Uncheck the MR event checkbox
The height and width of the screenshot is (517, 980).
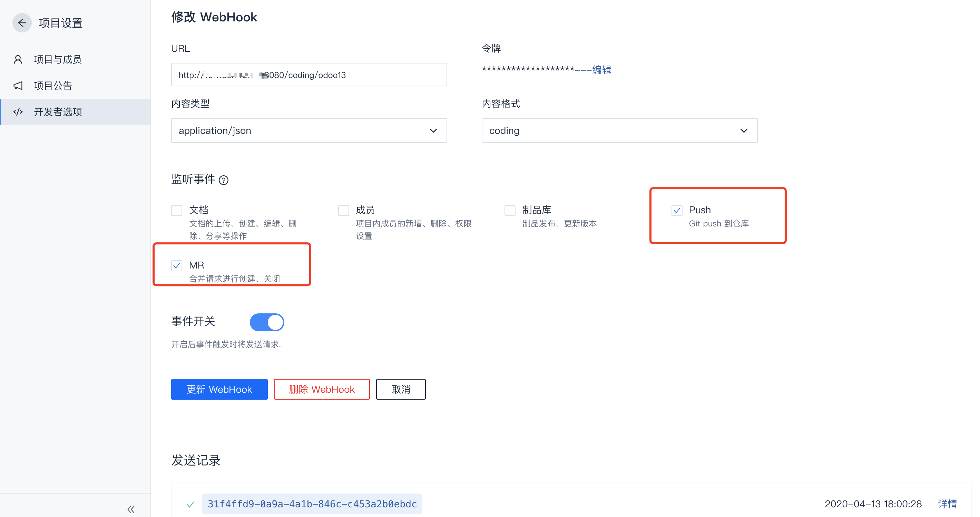click(x=177, y=265)
